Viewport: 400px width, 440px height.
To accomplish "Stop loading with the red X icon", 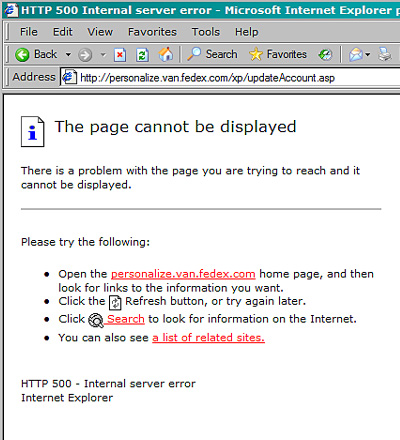I will tap(120, 55).
